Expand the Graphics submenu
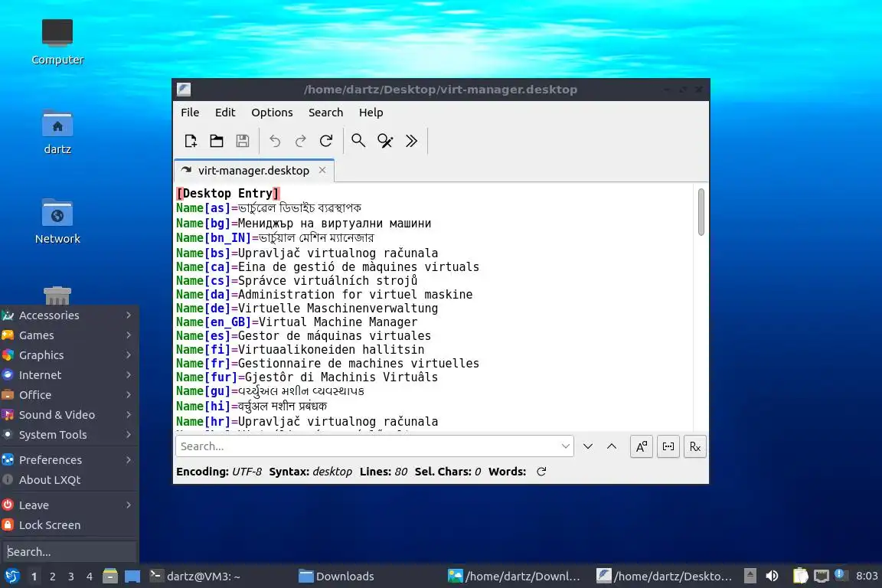Screen dimensions: 882x588 pyautogui.click(x=69, y=355)
